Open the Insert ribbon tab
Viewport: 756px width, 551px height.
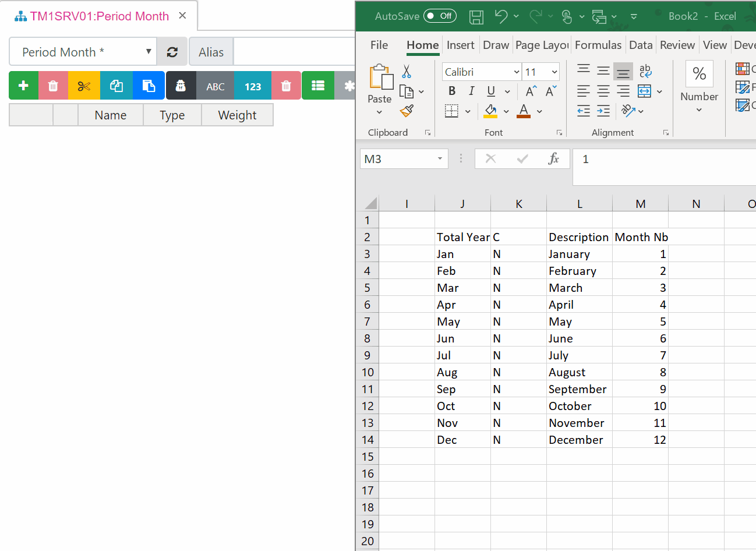coord(460,45)
